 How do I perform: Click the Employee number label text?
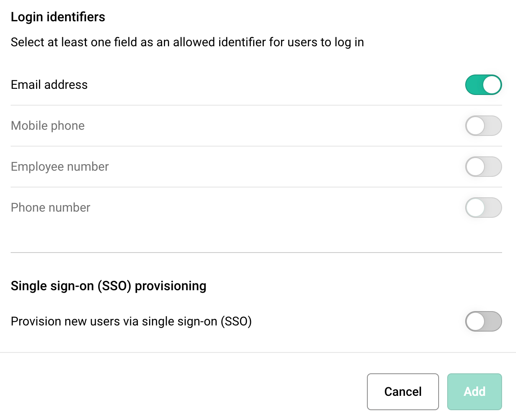(x=60, y=167)
